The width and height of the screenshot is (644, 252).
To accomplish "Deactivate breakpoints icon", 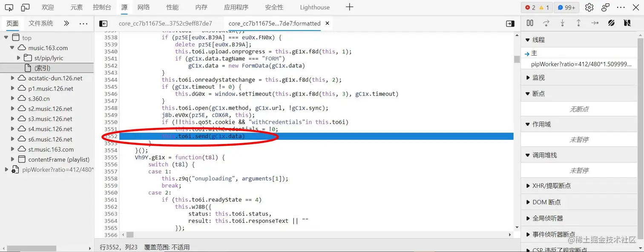I will pos(611,23).
